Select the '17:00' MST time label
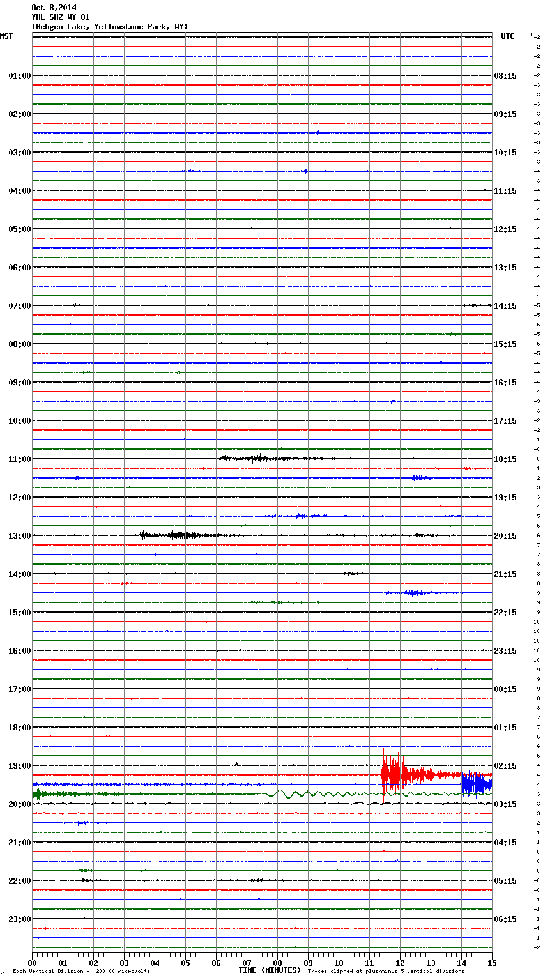The height and width of the screenshot is (980, 543). coord(19,689)
